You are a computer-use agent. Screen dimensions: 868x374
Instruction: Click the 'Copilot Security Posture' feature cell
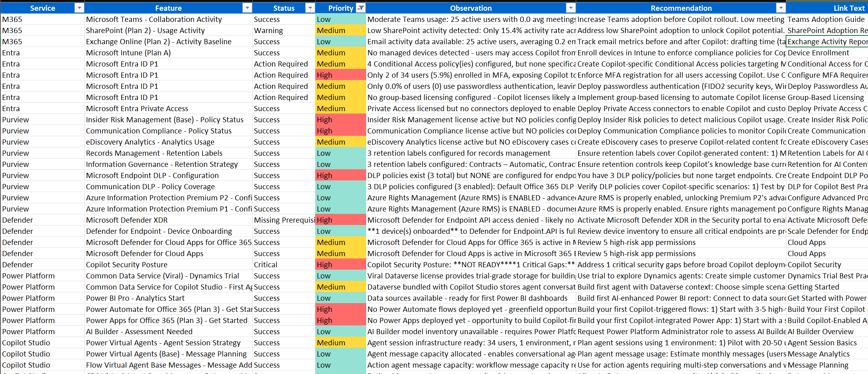(x=168, y=264)
